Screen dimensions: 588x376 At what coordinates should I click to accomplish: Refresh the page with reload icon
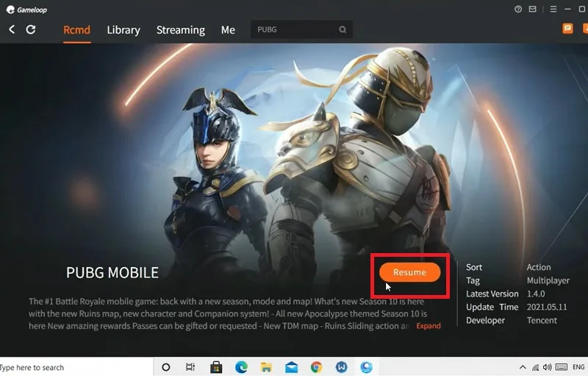tap(31, 29)
